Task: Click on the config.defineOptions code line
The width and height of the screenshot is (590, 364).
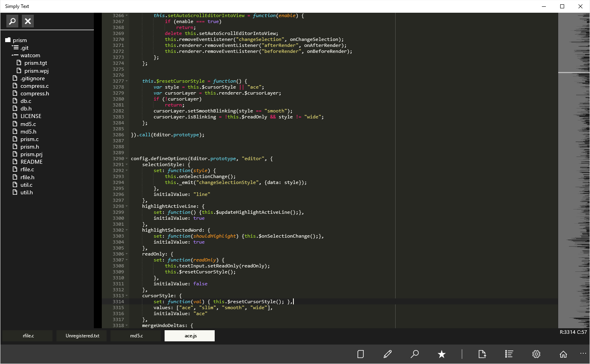Action: coord(202,159)
